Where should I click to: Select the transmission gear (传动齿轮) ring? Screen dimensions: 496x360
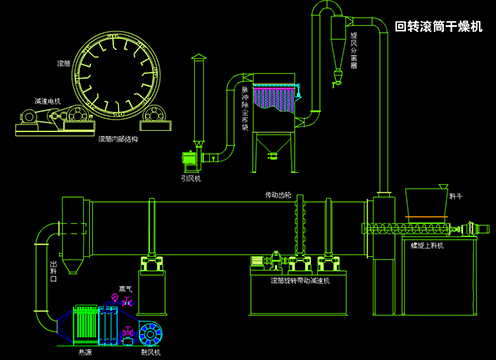click(300, 227)
